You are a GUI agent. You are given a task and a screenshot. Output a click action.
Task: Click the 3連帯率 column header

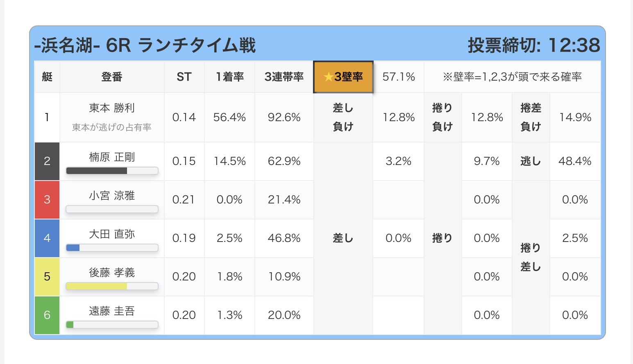pyautogui.click(x=284, y=77)
